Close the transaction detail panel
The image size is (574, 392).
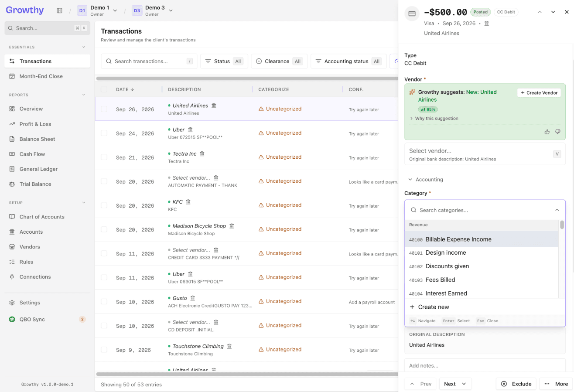[x=567, y=12]
